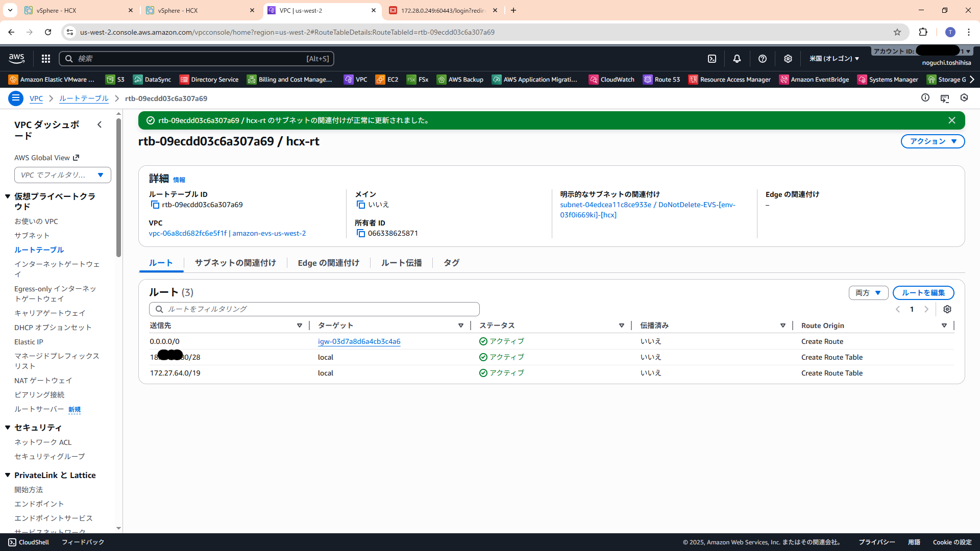This screenshot has height=551, width=980.
Task: Open the VPC でフィルタリング dropdown
Action: pyautogui.click(x=62, y=175)
